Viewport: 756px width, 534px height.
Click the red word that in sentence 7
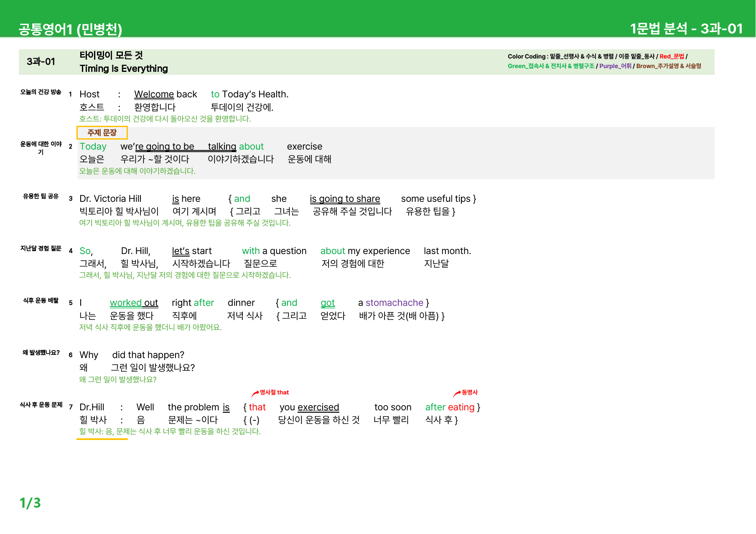257,407
